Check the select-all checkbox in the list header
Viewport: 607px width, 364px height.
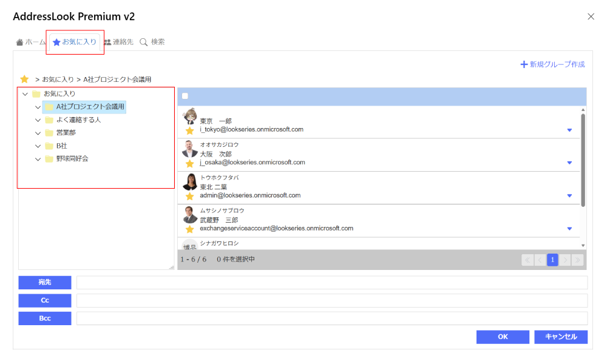185,96
